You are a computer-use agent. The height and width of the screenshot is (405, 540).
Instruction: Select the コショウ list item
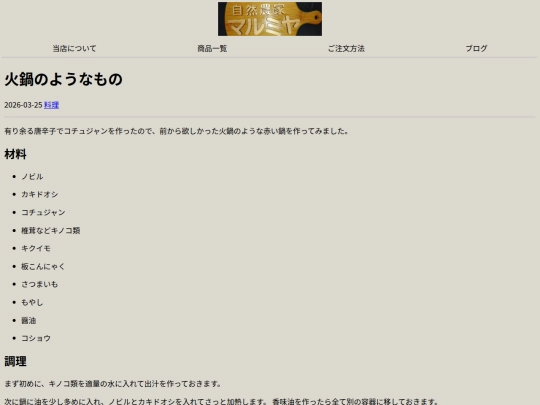pos(36,338)
